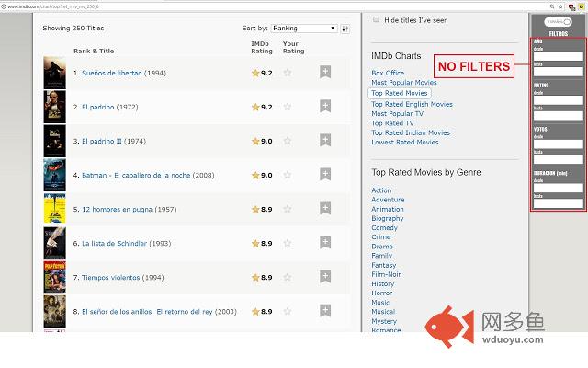Focus the DURACION hasta input field
Viewport: 588px width, 368px height.
[x=558, y=203]
